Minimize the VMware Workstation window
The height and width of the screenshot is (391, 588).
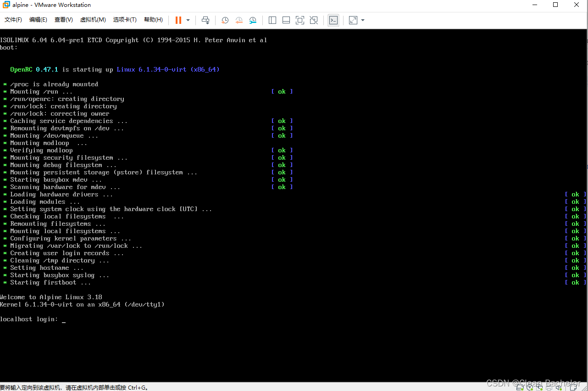[535, 5]
